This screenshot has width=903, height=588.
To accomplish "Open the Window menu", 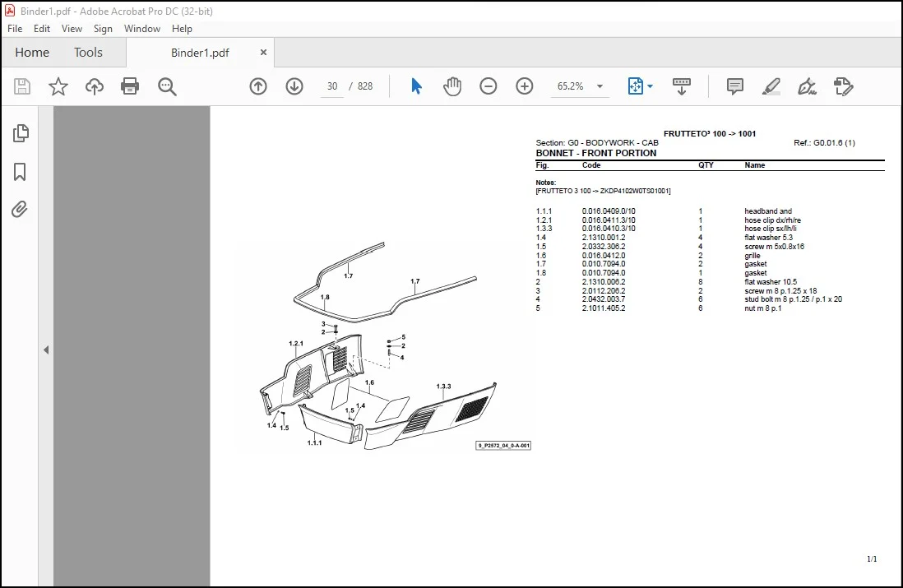I will pyautogui.click(x=142, y=29).
